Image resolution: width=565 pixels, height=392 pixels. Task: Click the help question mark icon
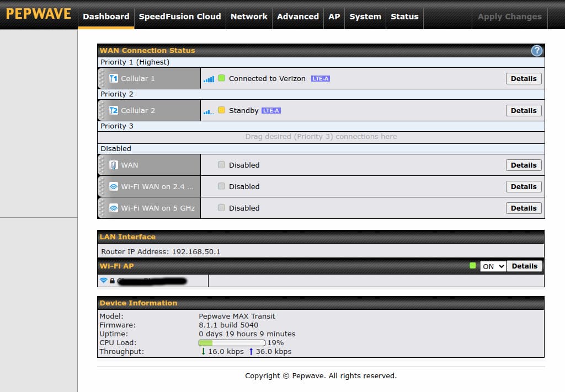pos(536,51)
